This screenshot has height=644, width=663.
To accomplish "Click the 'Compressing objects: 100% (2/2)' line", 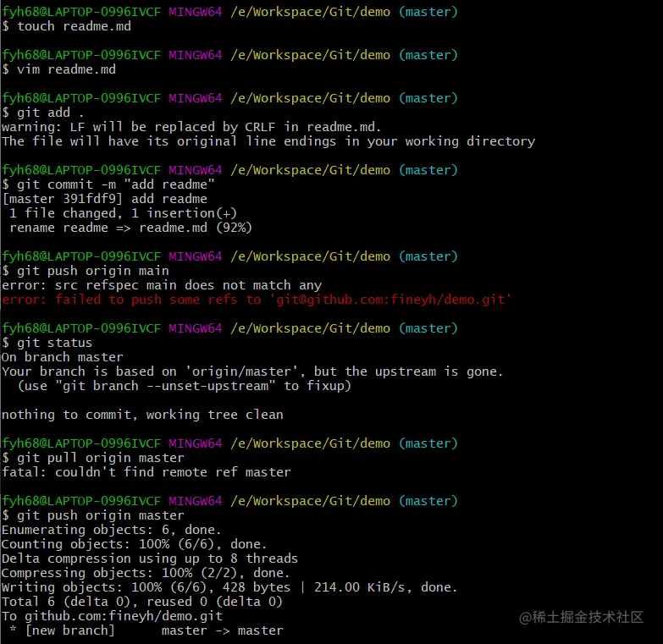I will point(146,573).
